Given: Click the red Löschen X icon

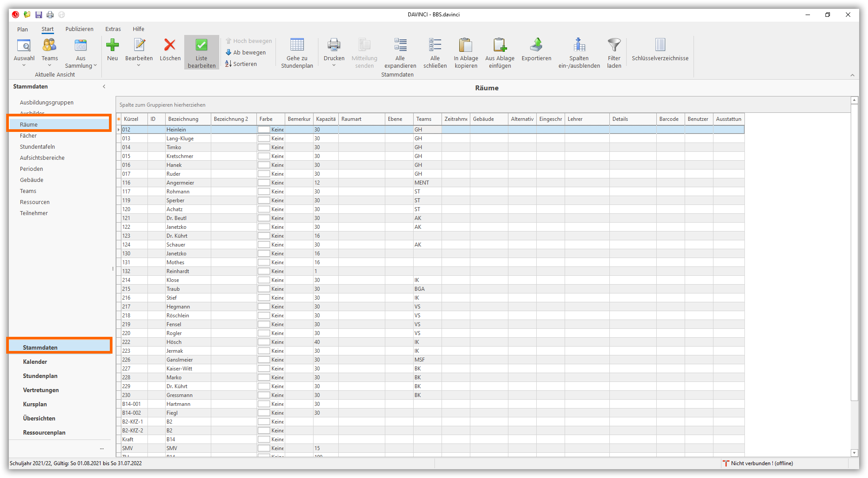Looking at the screenshot, I should 170,45.
